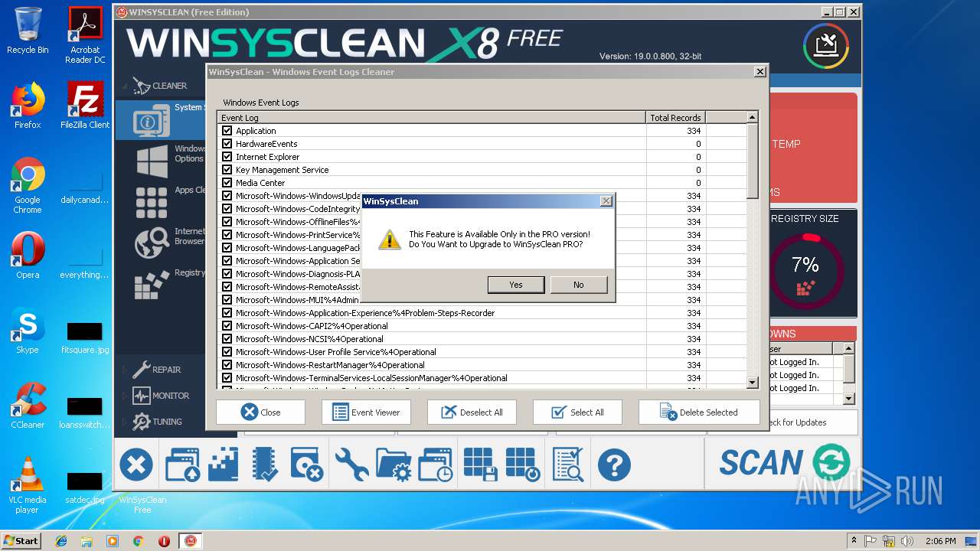The height and width of the screenshot is (551, 980).
Task: Click the disc remove toolbar icon
Action: [307, 465]
